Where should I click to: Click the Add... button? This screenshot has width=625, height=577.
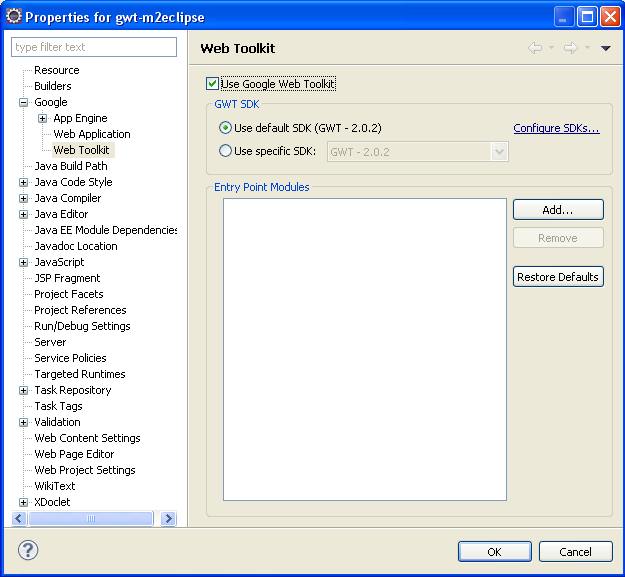[558, 210]
